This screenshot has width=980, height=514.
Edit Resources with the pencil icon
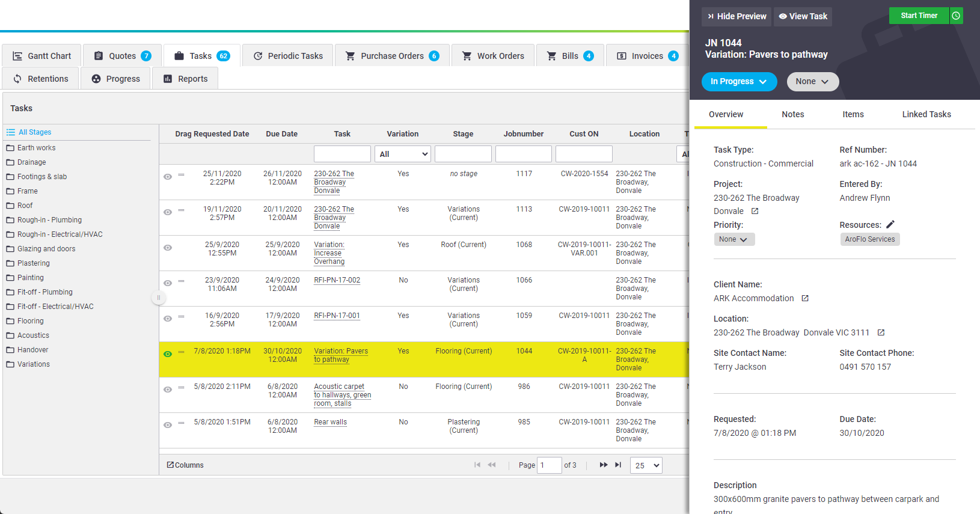pos(890,224)
